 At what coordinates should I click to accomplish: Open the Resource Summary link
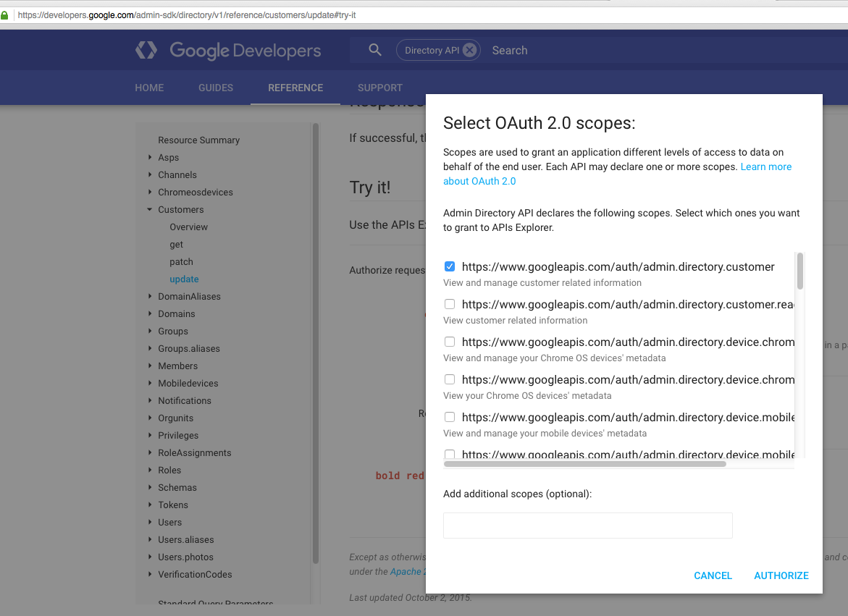tap(198, 140)
